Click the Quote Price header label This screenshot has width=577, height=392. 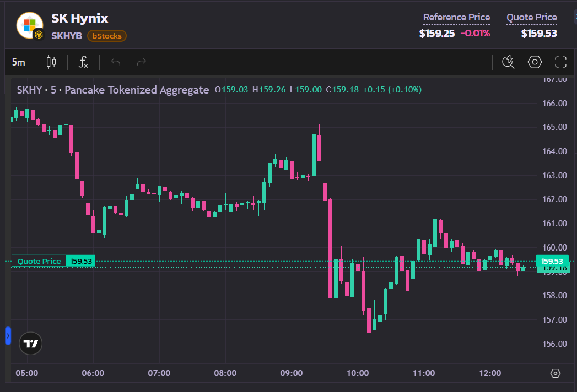coord(531,17)
